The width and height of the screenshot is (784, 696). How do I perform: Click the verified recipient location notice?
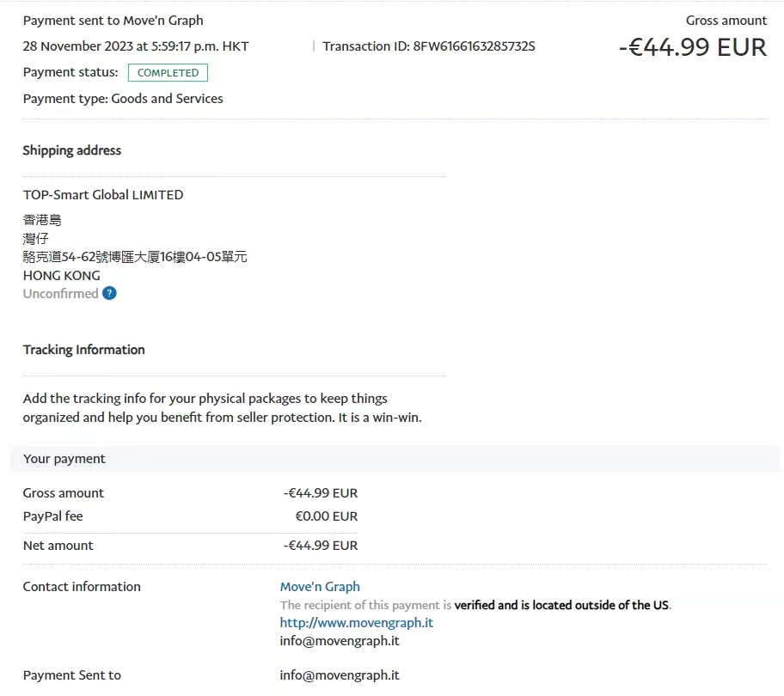[x=475, y=605]
